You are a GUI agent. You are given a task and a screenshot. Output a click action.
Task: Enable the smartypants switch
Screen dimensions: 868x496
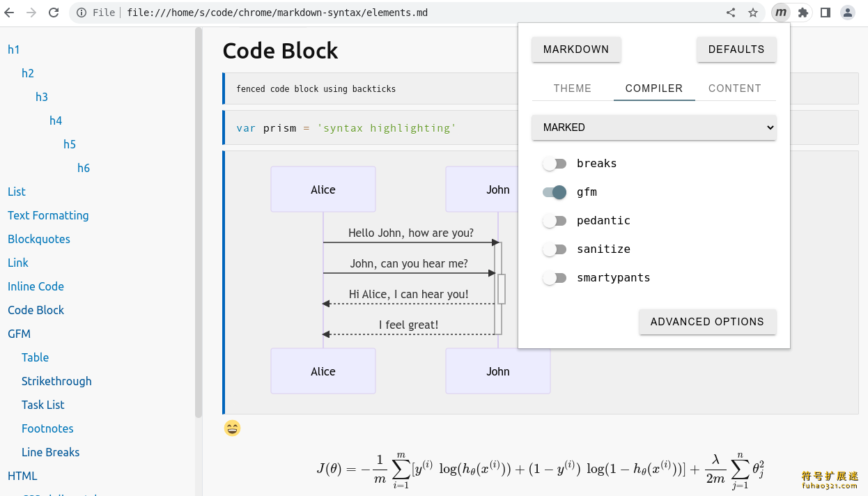[x=555, y=278]
